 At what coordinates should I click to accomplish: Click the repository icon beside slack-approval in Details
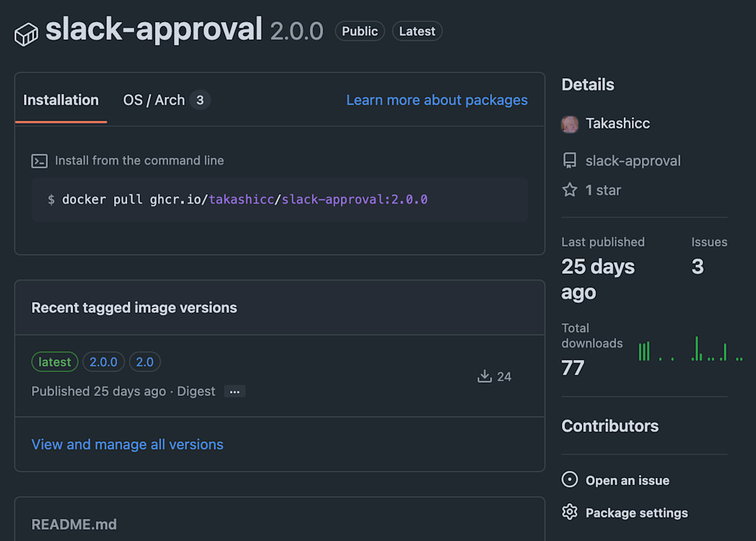tap(570, 161)
